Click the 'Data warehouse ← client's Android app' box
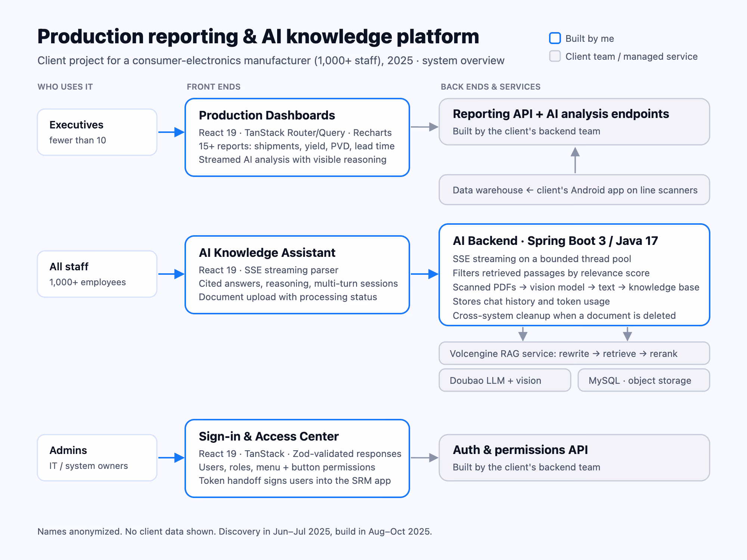 point(574,190)
